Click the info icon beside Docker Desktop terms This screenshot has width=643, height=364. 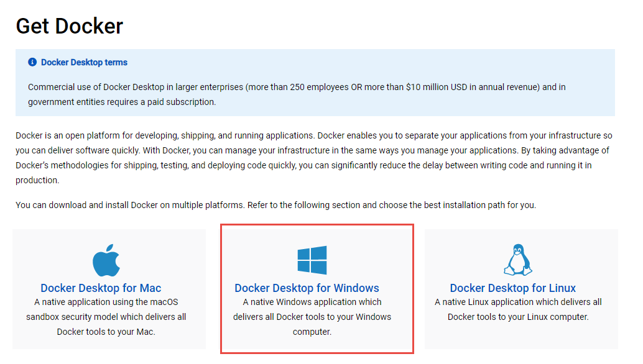(32, 62)
